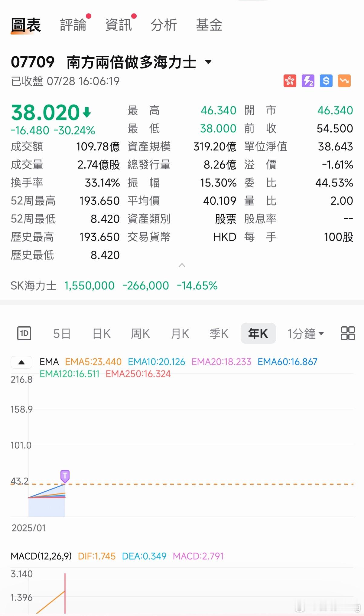Tap the 2025/01 date label
Viewport: 364px width, 616px height.
(x=28, y=528)
